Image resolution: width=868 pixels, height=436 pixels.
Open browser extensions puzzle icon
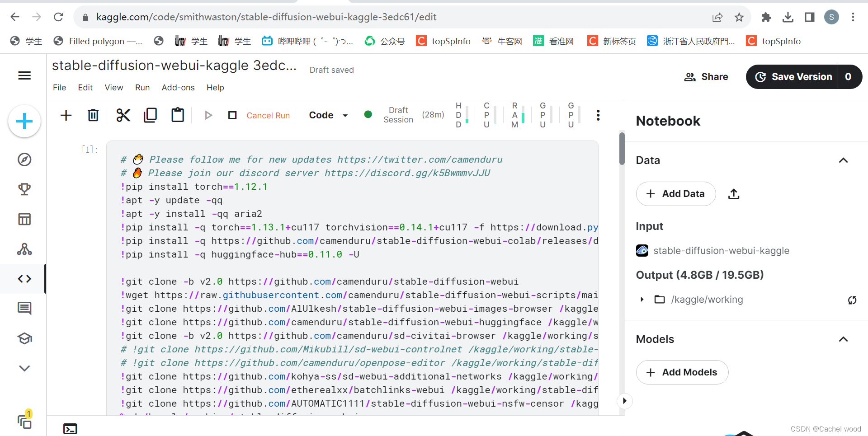pos(766,17)
